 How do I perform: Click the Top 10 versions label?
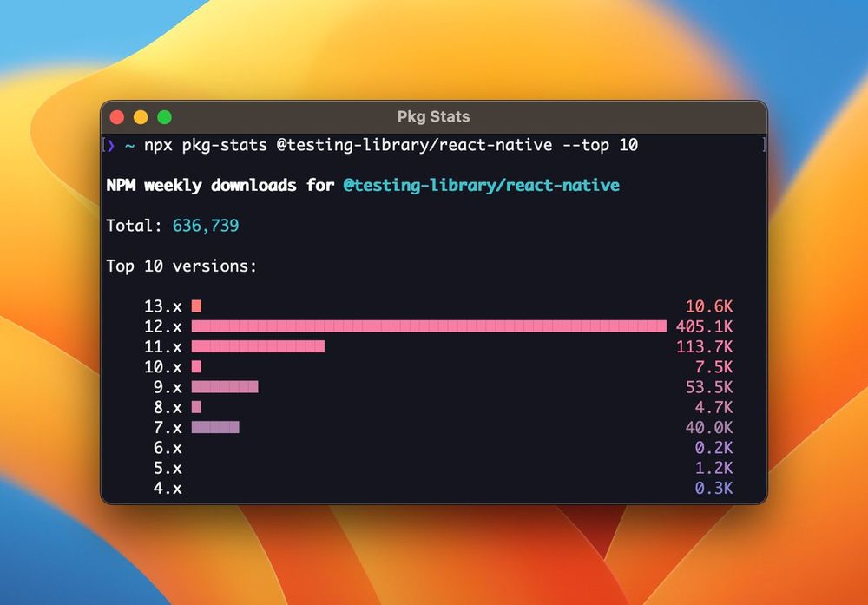(x=181, y=266)
